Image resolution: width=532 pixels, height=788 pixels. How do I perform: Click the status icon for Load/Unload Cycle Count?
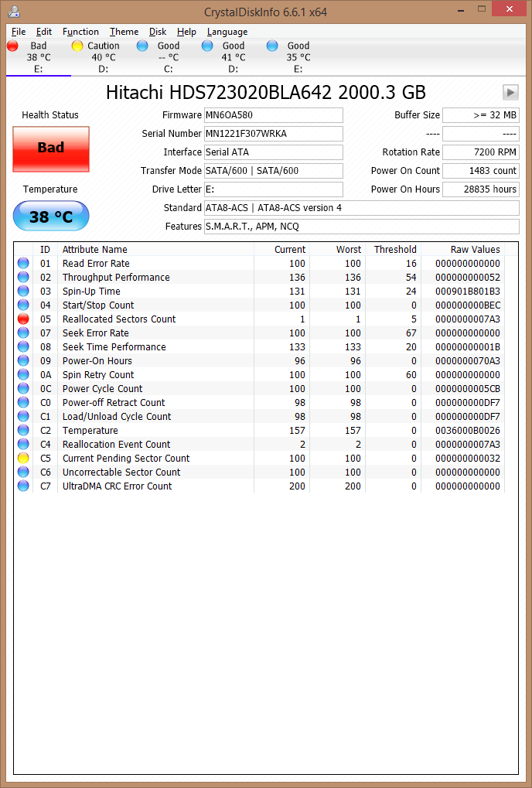23,416
